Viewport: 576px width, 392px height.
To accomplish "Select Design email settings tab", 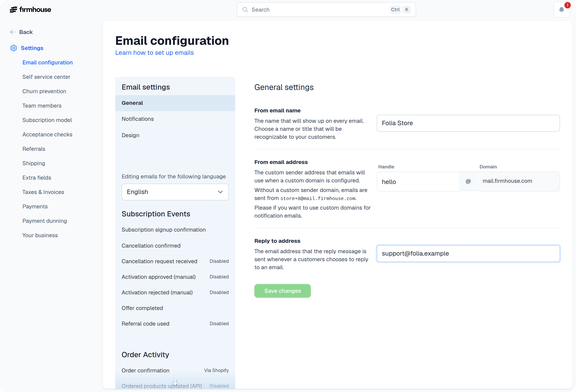I will pos(175,135).
